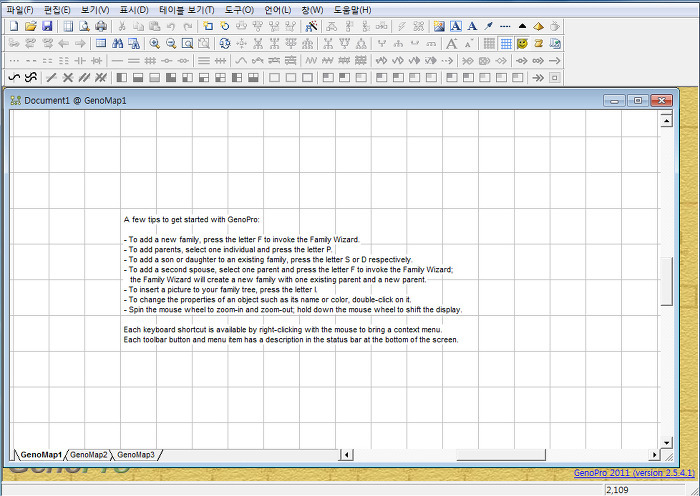Save the document with the floppy disk icon

tap(47, 26)
